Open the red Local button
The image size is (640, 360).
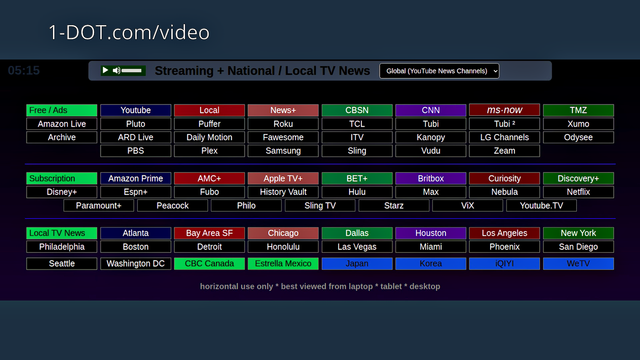point(209,110)
